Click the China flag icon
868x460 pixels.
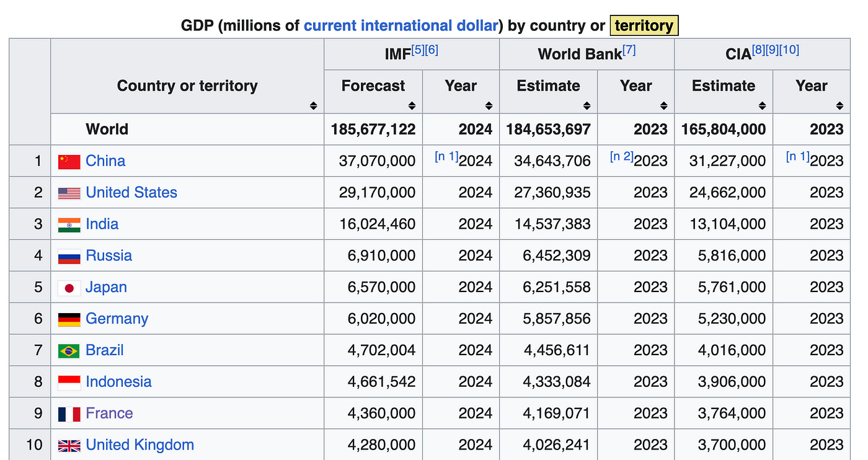[69, 161]
